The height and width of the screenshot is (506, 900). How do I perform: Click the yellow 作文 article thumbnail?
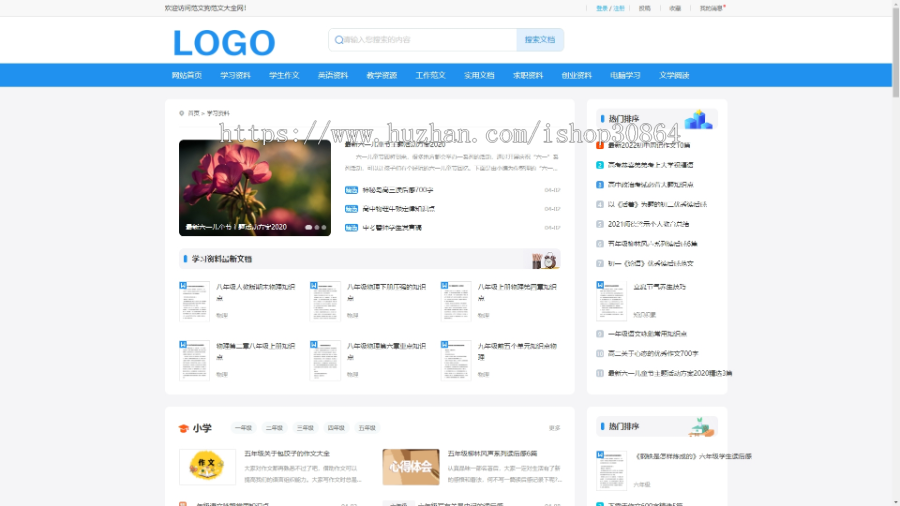[x=207, y=467]
